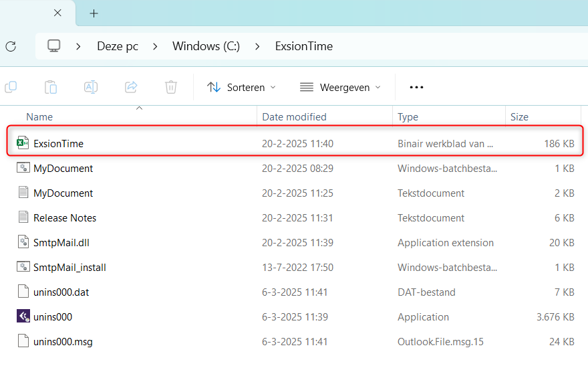
Task: Click the Copy toolbar icon
Action: (x=11, y=87)
